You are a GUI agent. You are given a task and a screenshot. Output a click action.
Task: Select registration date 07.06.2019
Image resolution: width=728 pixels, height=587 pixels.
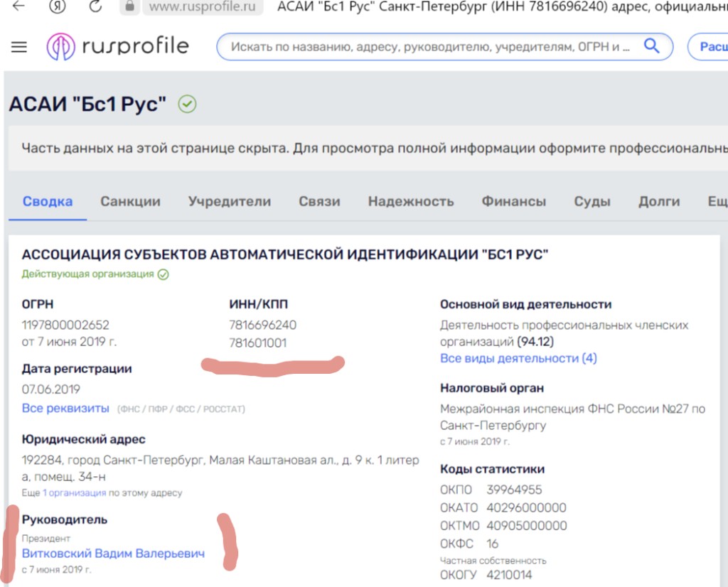51,389
